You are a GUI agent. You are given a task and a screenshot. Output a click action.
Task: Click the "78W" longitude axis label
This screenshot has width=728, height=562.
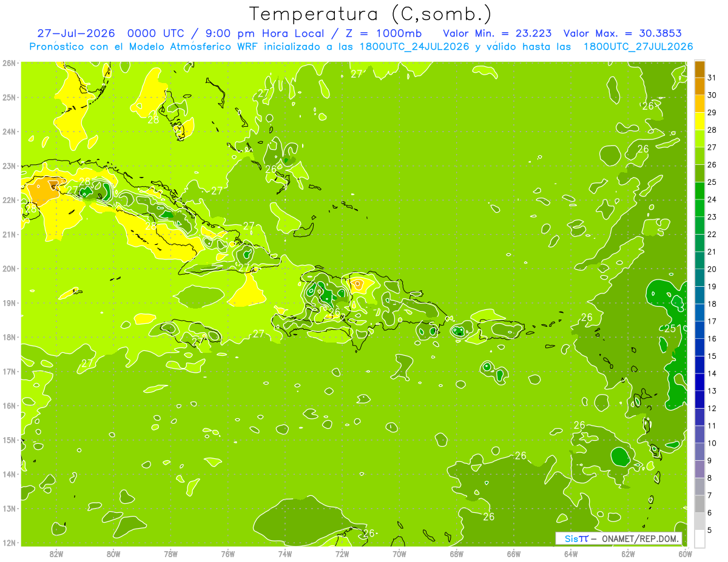(170, 554)
